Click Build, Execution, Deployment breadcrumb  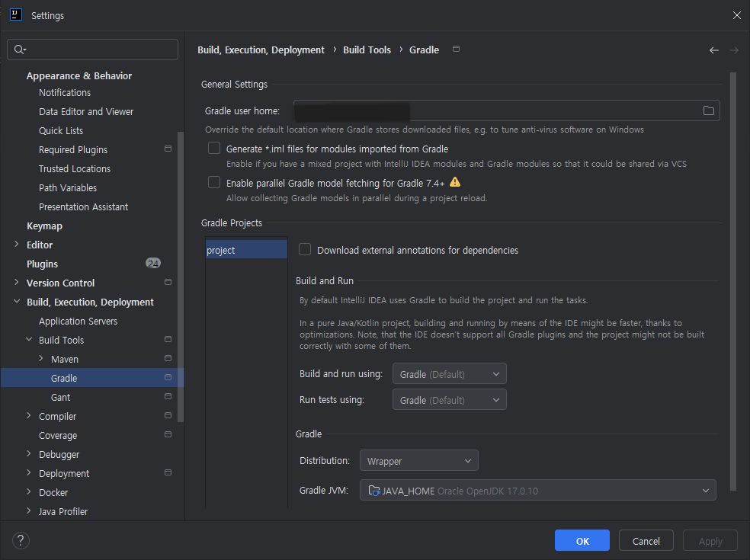[x=261, y=50]
